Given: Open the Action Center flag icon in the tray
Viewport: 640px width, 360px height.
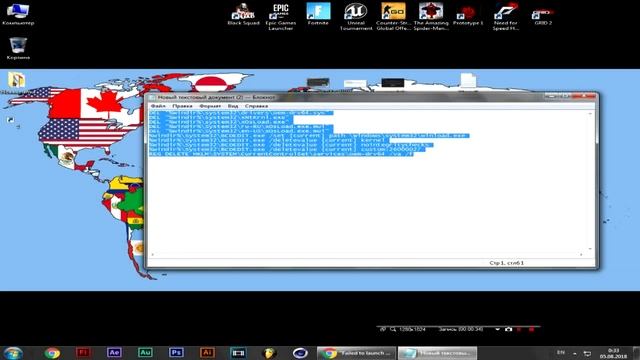Looking at the screenshot, I should click(x=587, y=353).
